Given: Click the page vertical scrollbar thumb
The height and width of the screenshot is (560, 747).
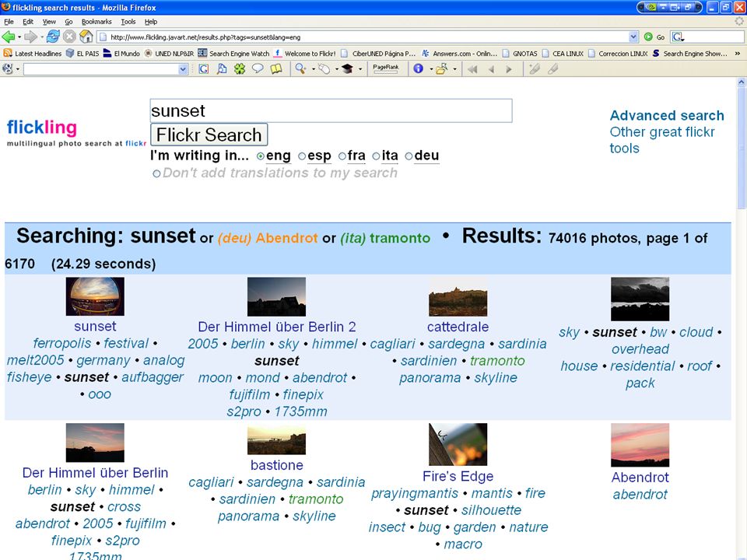Looking at the screenshot, I should click(741, 149).
